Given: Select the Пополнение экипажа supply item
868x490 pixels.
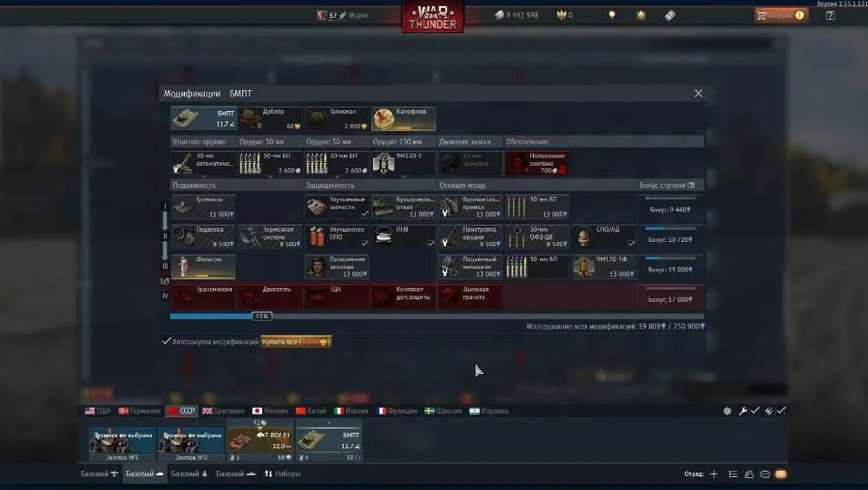Looking at the screenshot, I should [x=536, y=163].
